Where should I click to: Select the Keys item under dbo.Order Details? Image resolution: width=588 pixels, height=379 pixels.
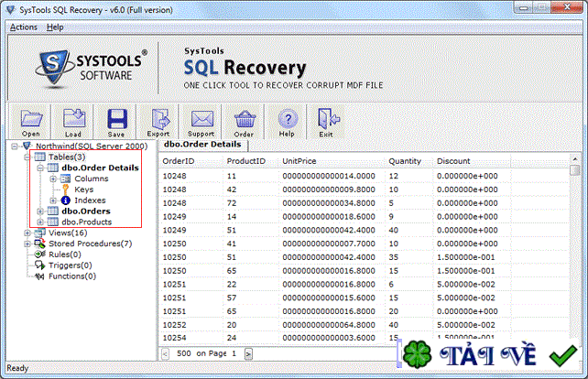(x=83, y=189)
